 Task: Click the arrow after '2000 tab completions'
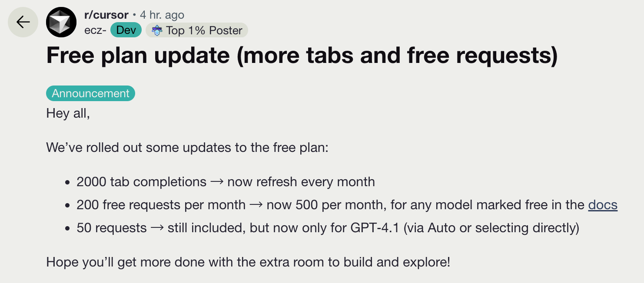coord(217,181)
